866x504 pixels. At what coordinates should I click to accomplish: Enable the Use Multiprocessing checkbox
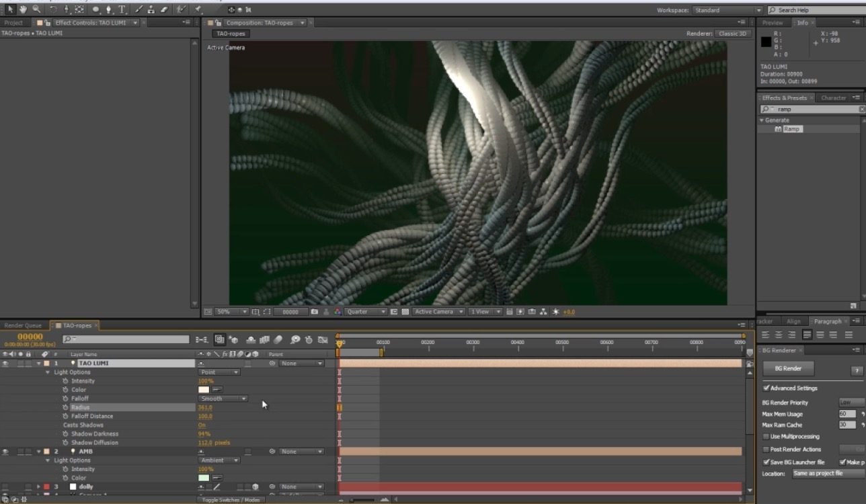(x=766, y=436)
